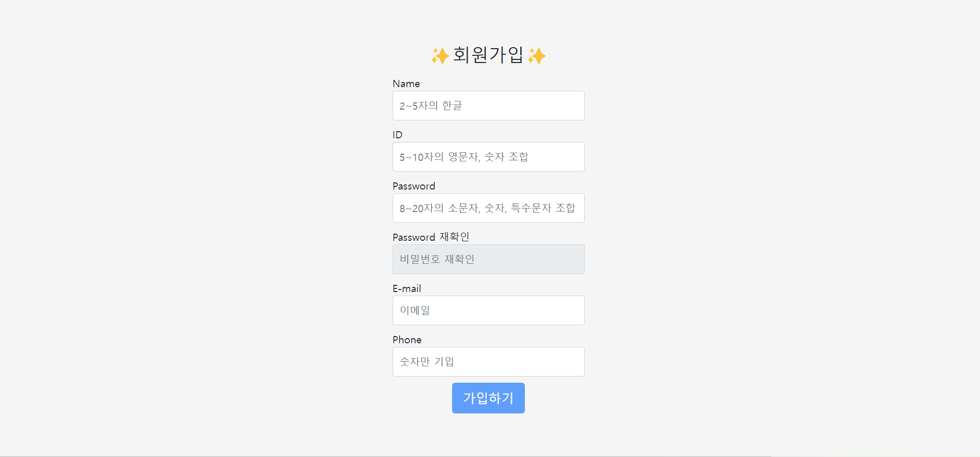Click the ID label text
This screenshot has width=980, height=457.
tap(397, 135)
